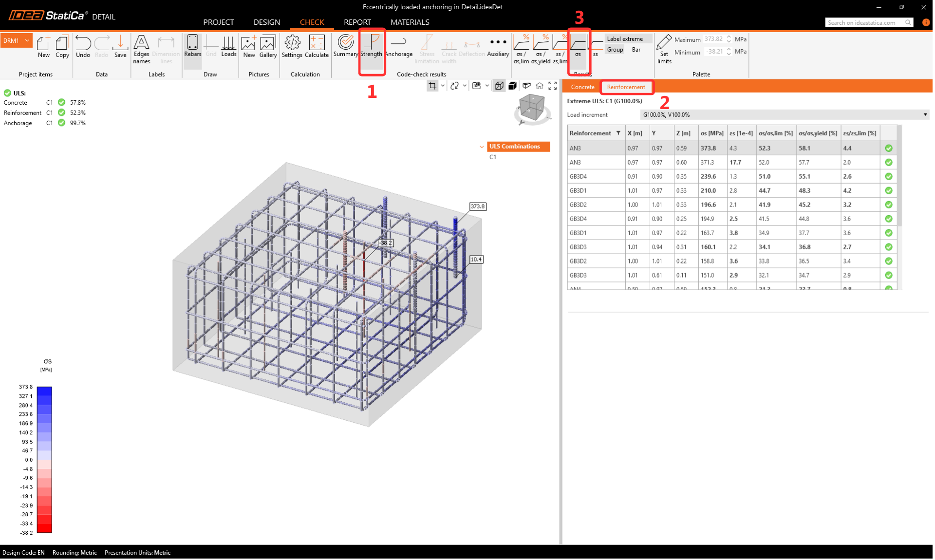Screen dimensions: 935x560
Task: Switch to solid black cube view
Action: click(x=512, y=86)
